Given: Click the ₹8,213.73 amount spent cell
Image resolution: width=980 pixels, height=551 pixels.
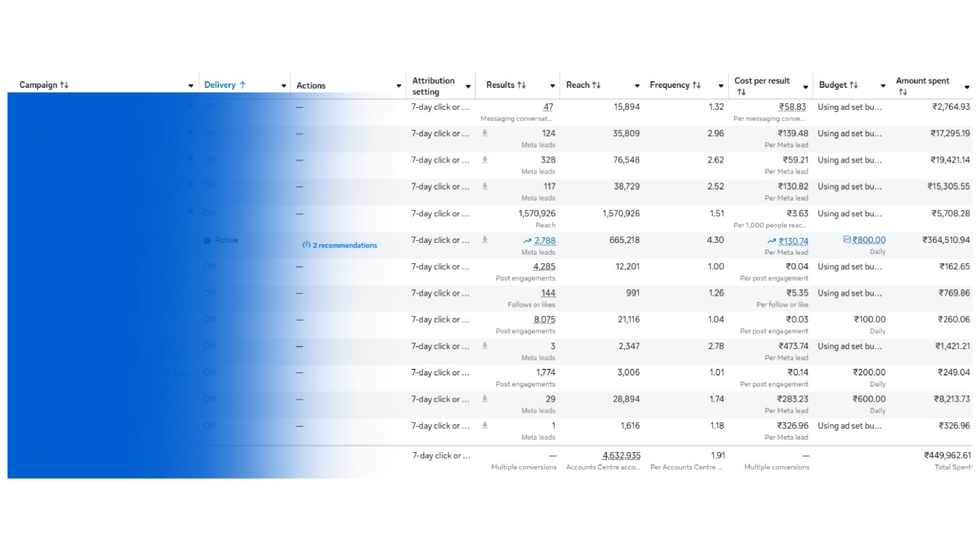Looking at the screenshot, I should [x=952, y=399].
